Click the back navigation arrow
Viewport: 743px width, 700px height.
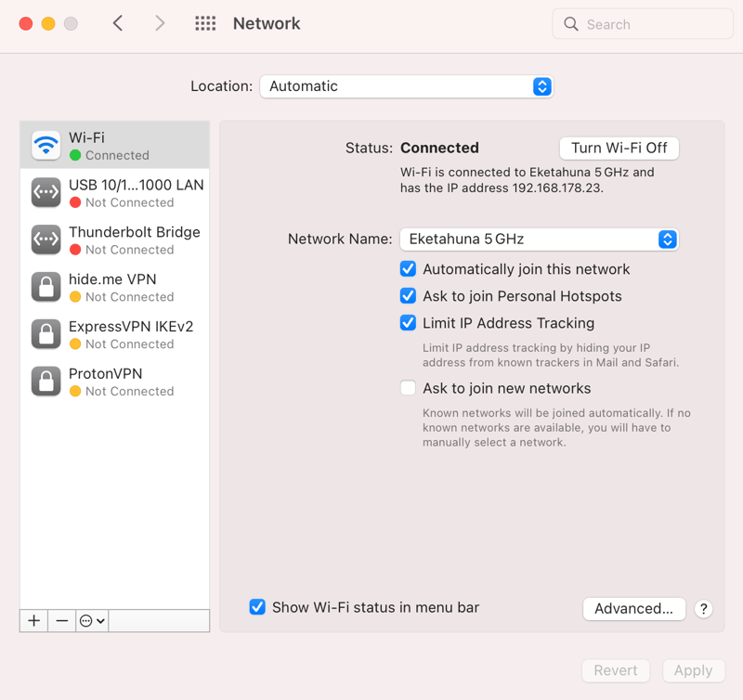[x=118, y=23]
